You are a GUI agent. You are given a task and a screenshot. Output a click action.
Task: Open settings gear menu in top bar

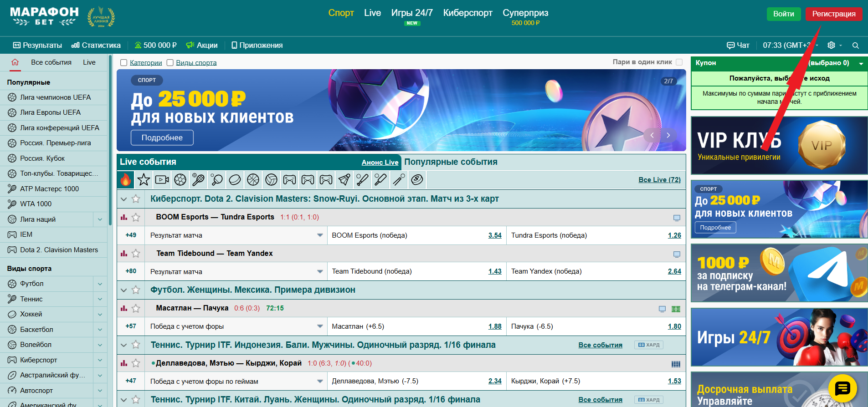tap(832, 45)
